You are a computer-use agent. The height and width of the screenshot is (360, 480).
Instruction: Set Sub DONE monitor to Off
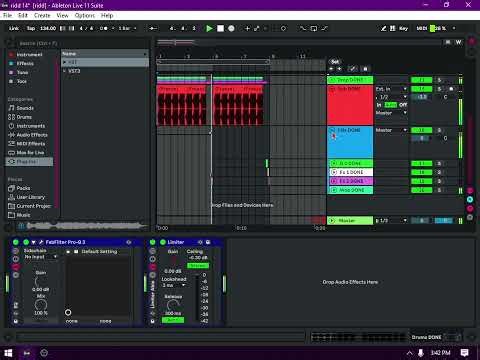pos(403,105)
